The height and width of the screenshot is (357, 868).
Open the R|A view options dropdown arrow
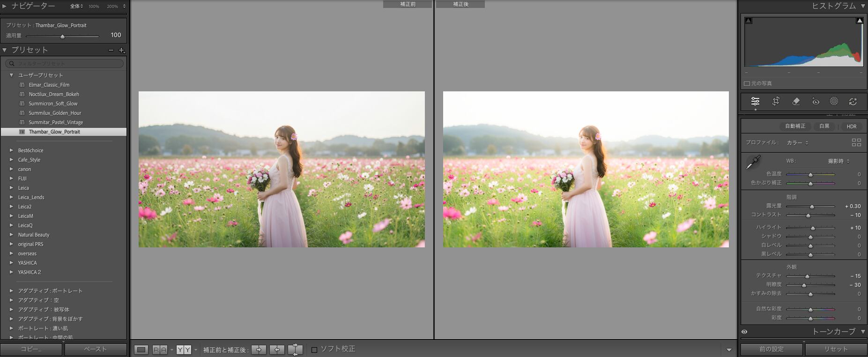point(172,350)
